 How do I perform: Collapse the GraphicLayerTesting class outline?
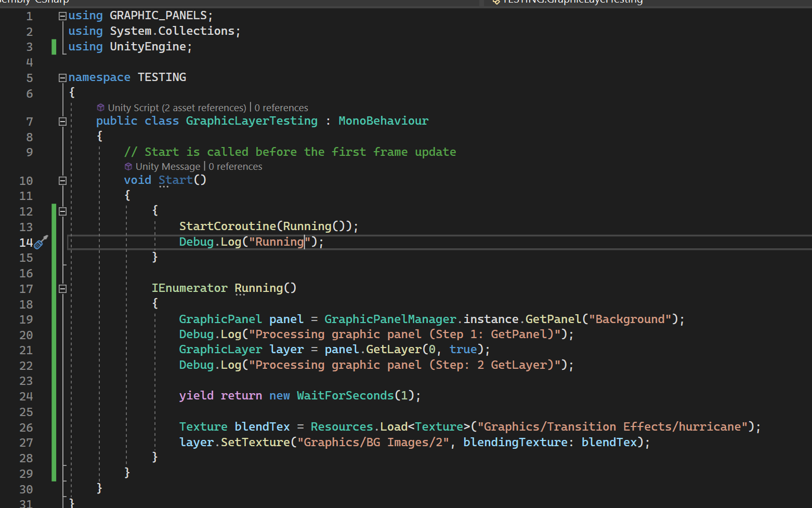coord(62,122)
